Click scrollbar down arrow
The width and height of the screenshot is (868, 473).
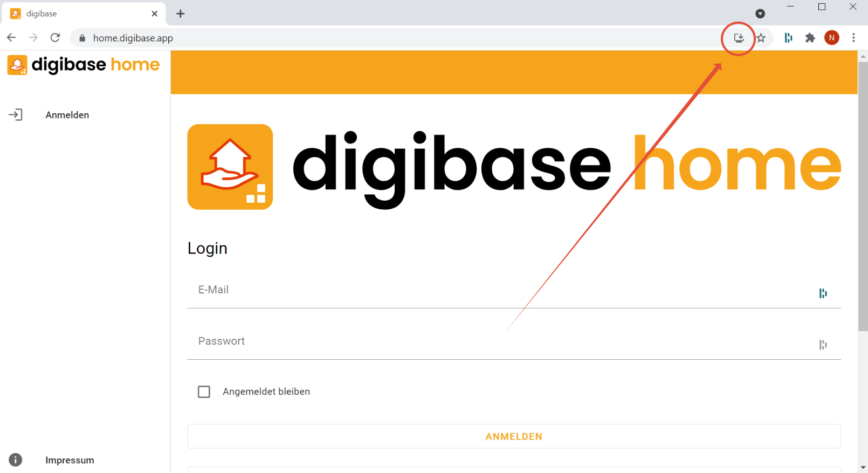pos(863,468)
